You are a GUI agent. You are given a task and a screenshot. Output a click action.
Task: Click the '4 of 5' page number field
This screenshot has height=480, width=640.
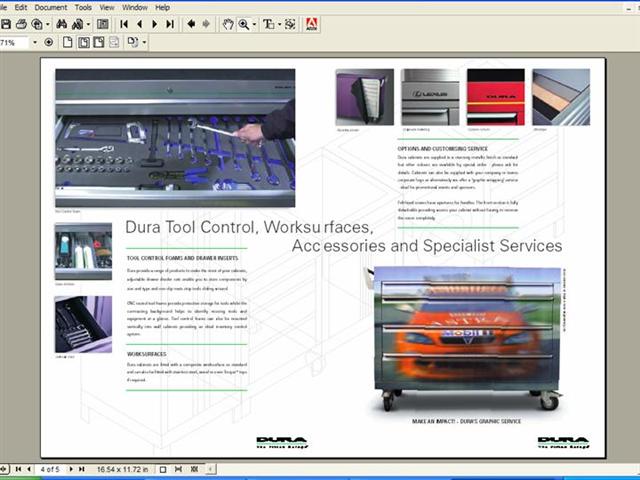[50, 469]
